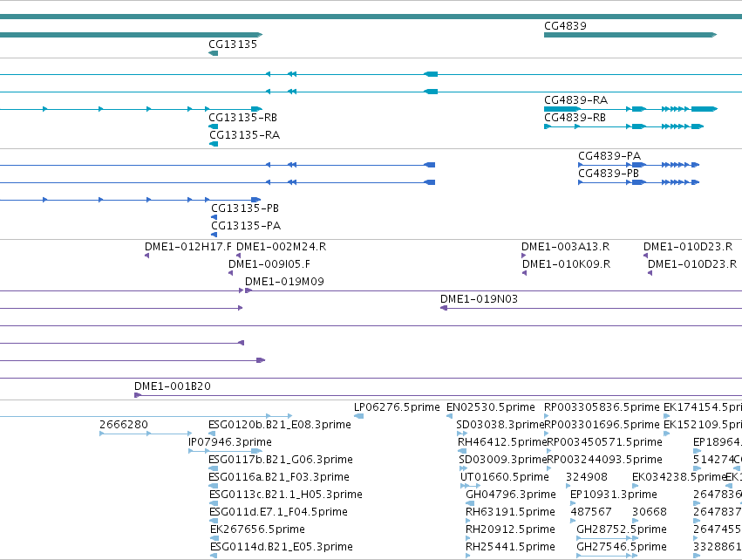Viewport: 742px width, 560px height.
Task: Select the DME1-019M09 label
Action: [284, 282]
